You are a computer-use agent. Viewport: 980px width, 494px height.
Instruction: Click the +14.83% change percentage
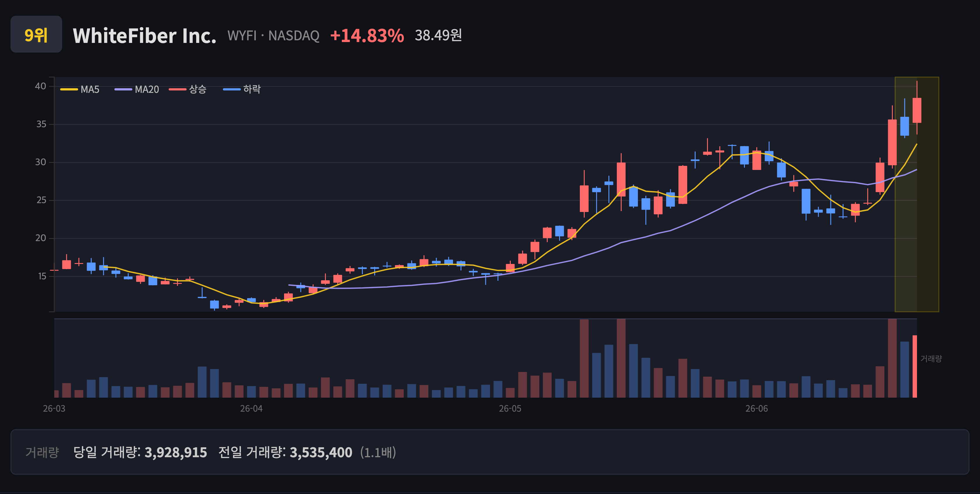[367, 36]
